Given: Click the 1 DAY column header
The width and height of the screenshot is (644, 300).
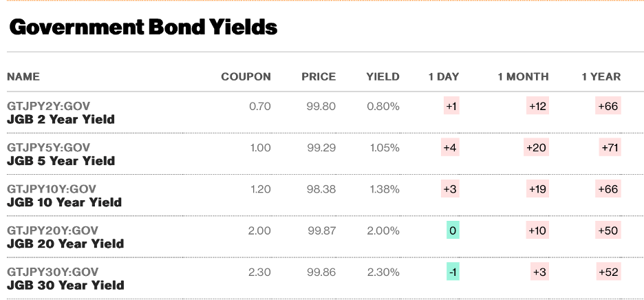Looking at the screenshot, I should click(x=443, y=76).
